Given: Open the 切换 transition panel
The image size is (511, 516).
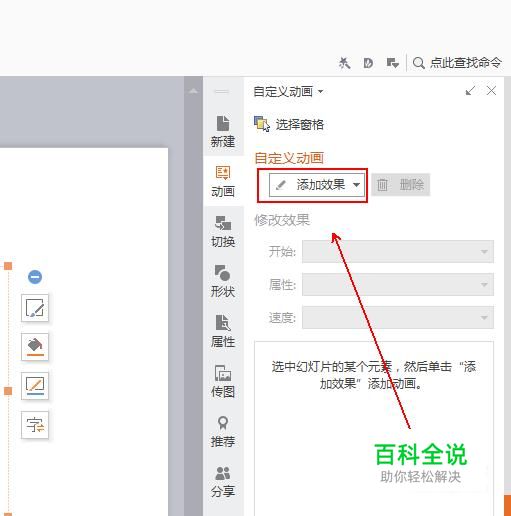Looking at the screenshot, I should tap(223, 231).
